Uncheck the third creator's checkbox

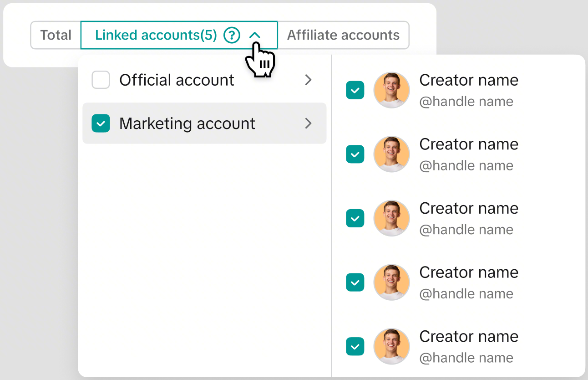[355, 218]
